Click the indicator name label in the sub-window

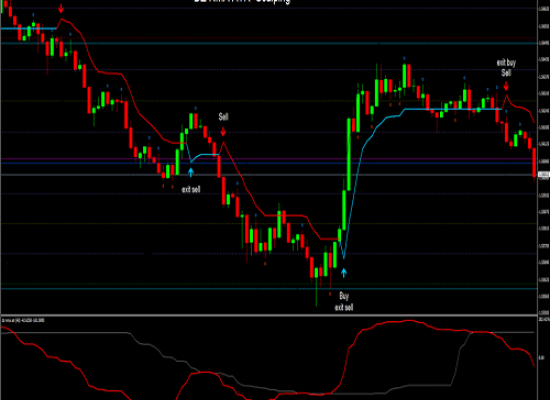(x=23, y=320)
